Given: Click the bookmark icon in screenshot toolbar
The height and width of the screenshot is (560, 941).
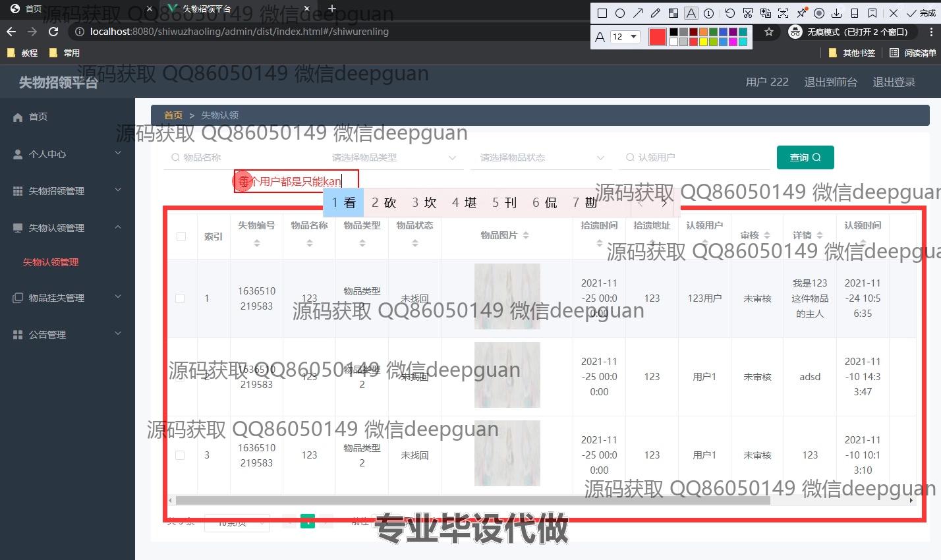Looking at the screenshot, I should pos(872,13).
